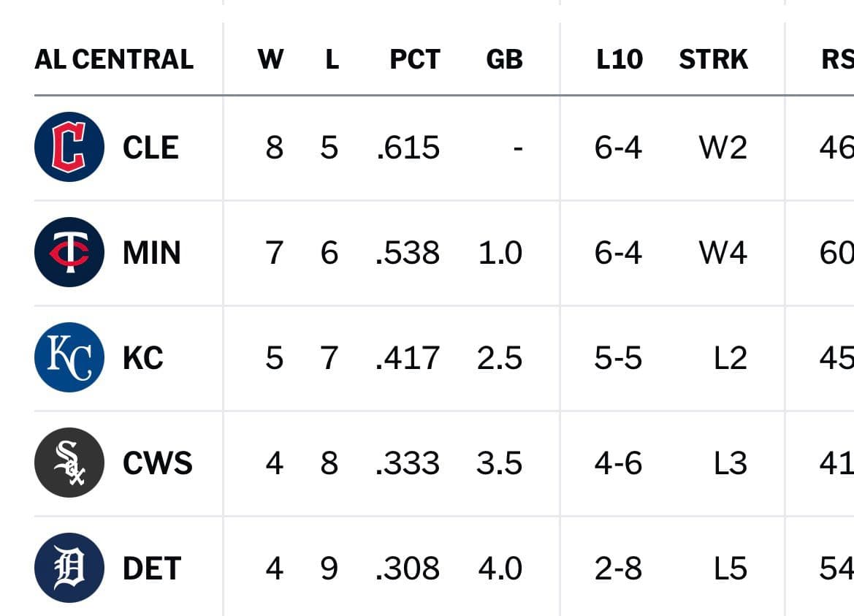Click the partially visible RS column header

click(x=838, y=59)
